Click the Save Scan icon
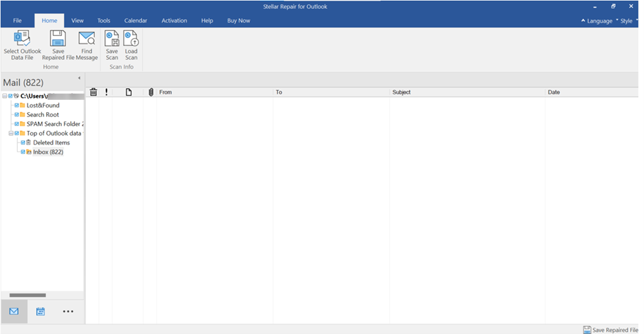Image resolution: width=644 pixels, height=334 pixels. click(x=111, y=39)
